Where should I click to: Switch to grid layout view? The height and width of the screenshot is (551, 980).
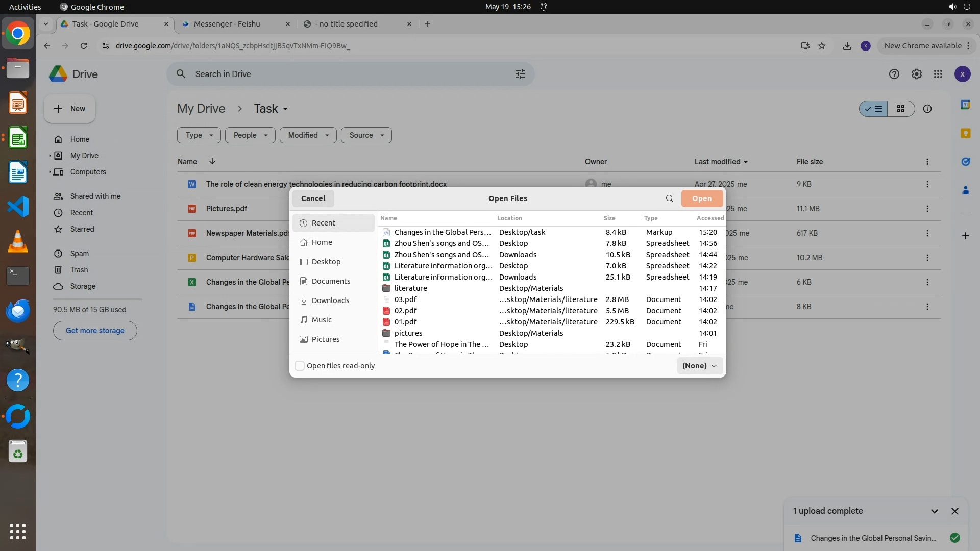point(900,109)
